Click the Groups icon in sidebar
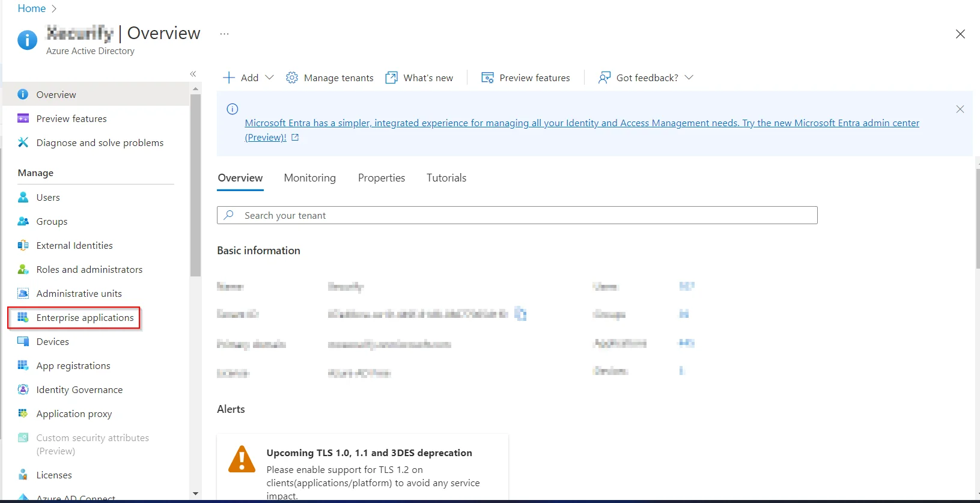The width and height of the screenshot is (980, 503). point(23,221)
